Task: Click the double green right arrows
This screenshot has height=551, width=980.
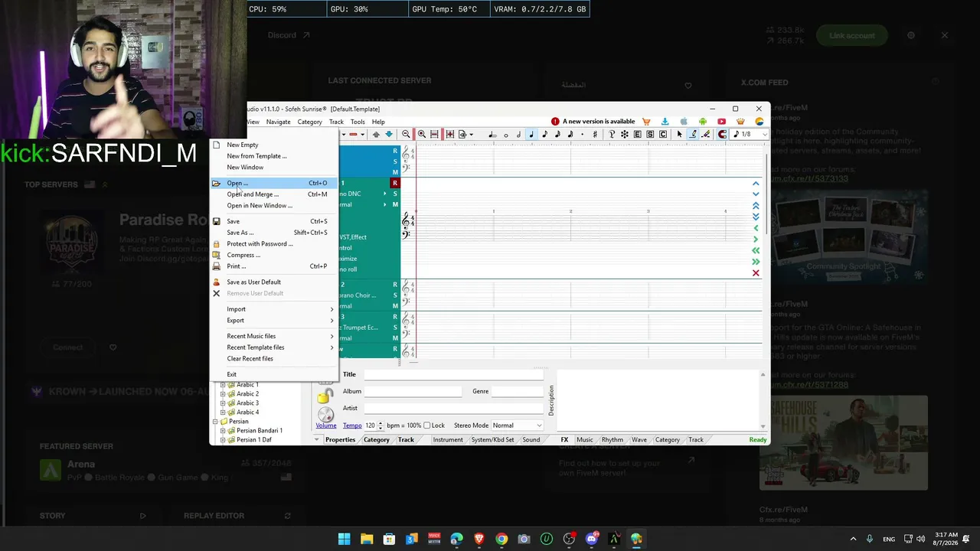Action: tap(756, 262)
